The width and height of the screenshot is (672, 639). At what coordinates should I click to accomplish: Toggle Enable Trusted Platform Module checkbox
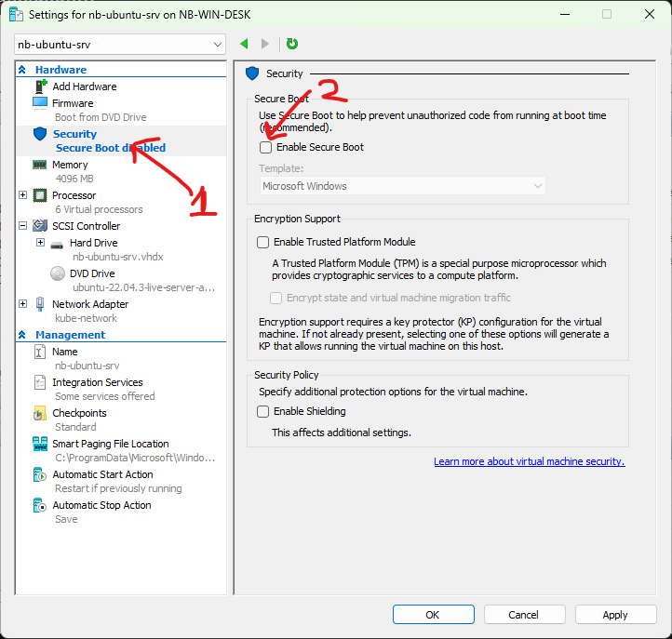pos(263,242)
